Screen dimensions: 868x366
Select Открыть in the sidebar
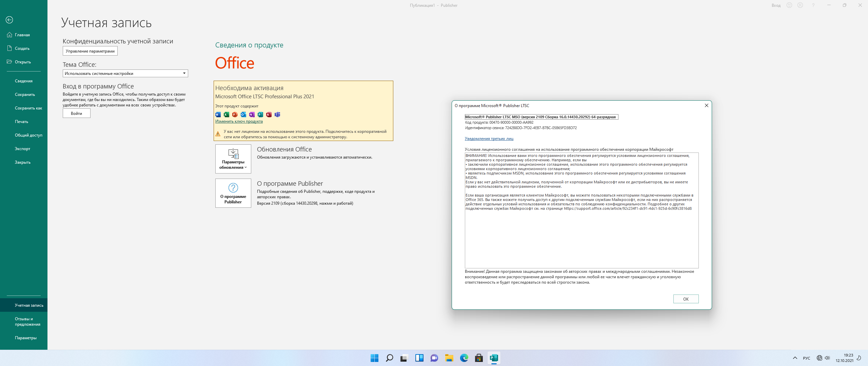pyautogui.click(x=24, y=62)
